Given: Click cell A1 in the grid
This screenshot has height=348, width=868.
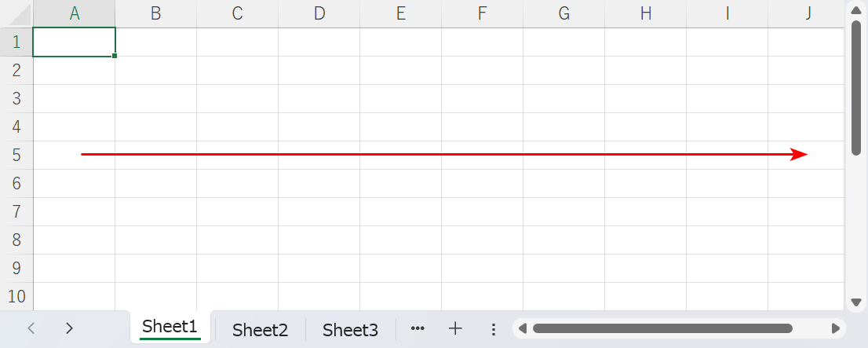Looking at the screenshot, I should [x=75, y=42].
